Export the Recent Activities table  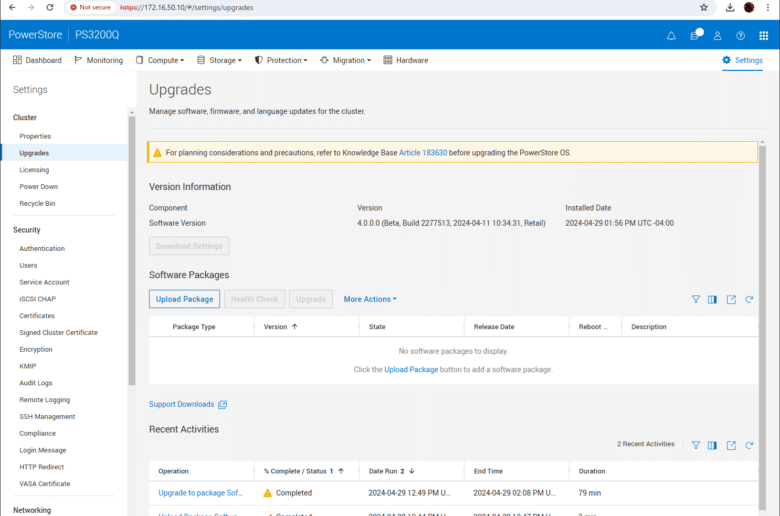tap(731, 445)
